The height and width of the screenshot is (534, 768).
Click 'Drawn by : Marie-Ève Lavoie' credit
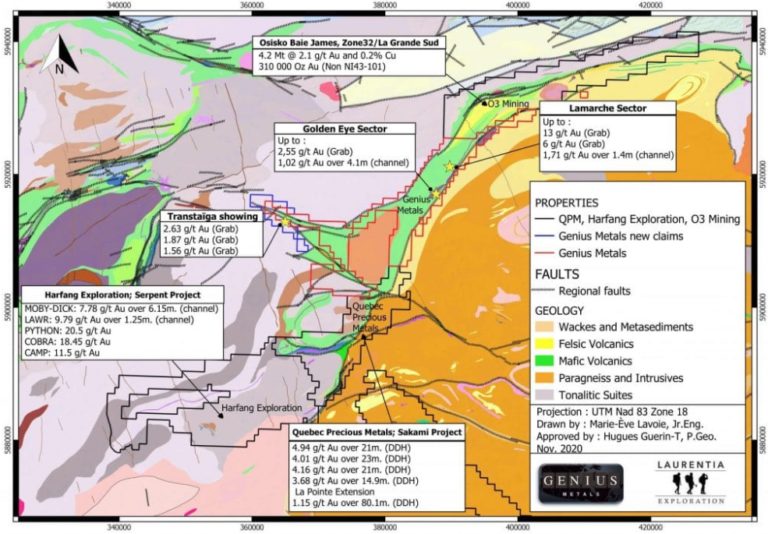[x=620, y=424]
